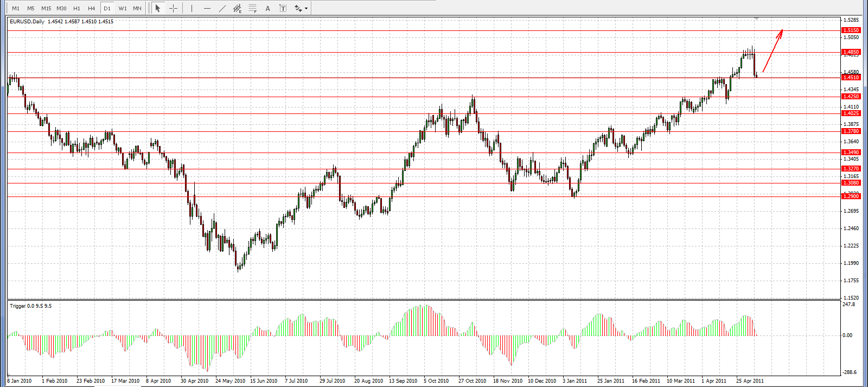This screenshot has width=868, height=387.
Task: Click the 1.2900 red price label
Action: pyautogui.click(x=850, y=196)
